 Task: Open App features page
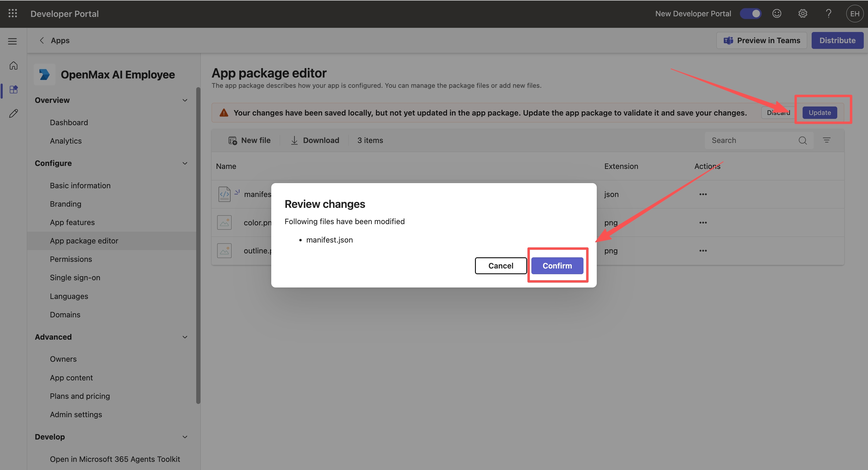(72, 222)
